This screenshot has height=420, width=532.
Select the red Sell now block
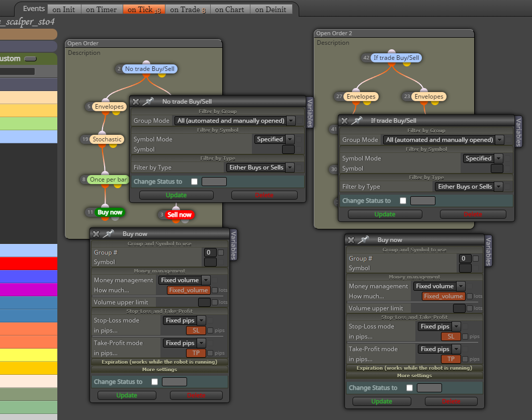pyautogui.click(x=180, y=215)
